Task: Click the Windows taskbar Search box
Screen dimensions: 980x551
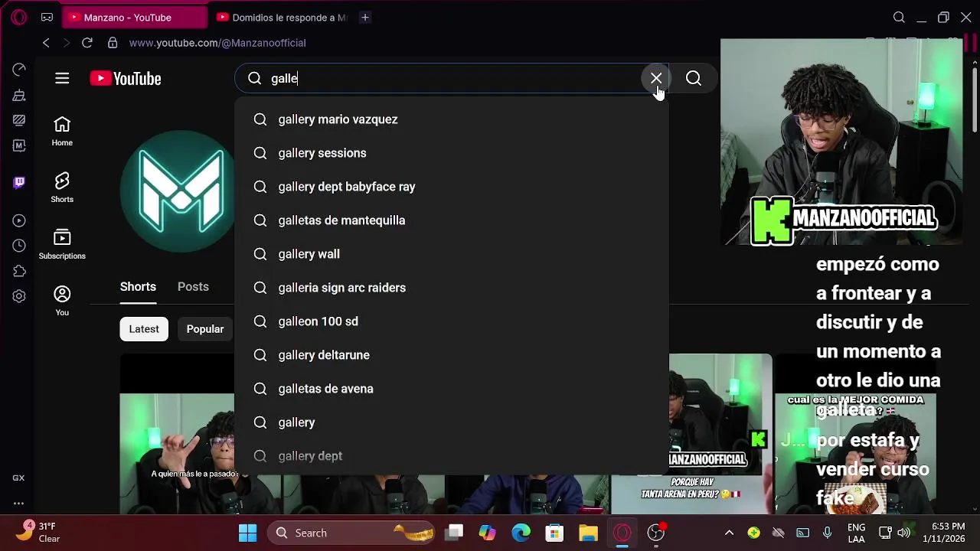Action: pos(351,533)
